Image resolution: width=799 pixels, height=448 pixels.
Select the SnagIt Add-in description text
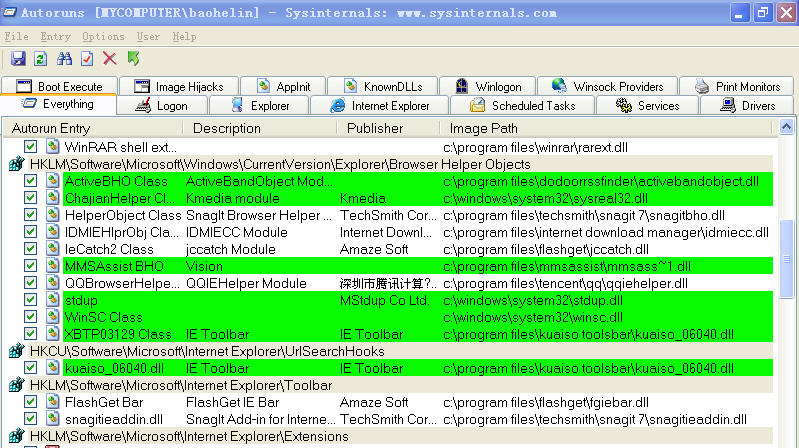(x=260, y=419)
